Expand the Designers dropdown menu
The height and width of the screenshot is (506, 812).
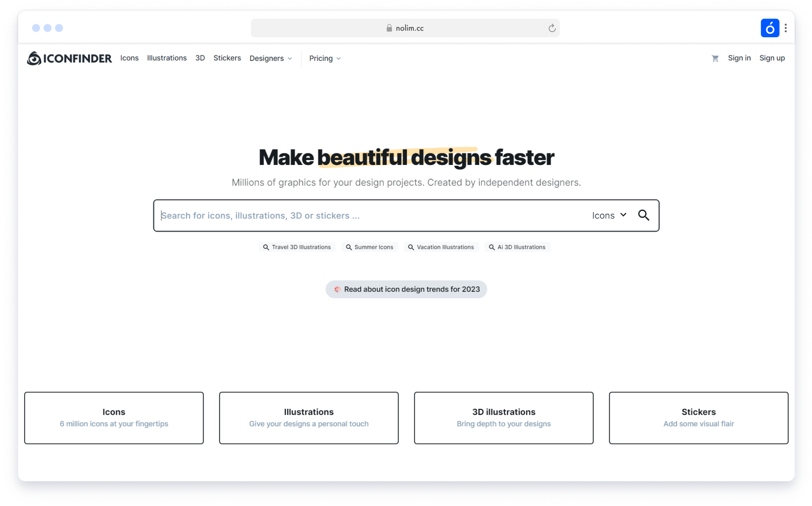(x=271, y=58)
